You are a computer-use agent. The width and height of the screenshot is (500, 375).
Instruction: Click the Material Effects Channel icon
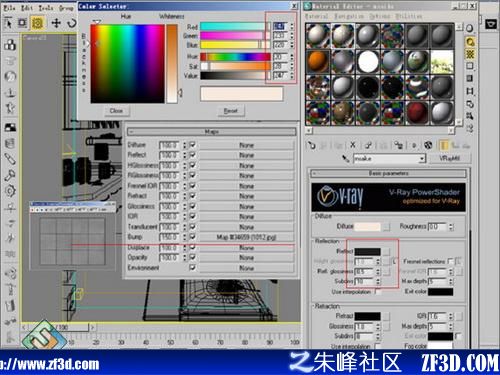coord(414,145)
